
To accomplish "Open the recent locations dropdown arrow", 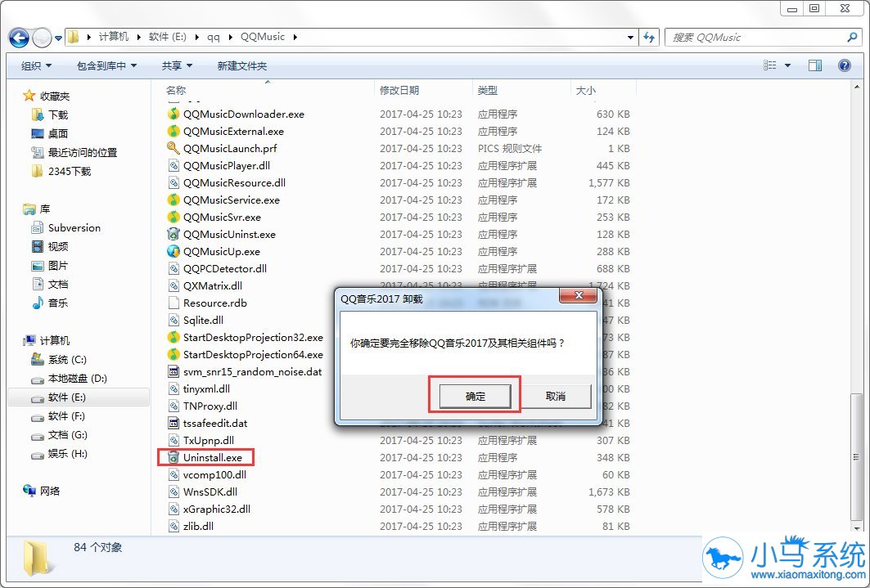I will click(58, 38).
